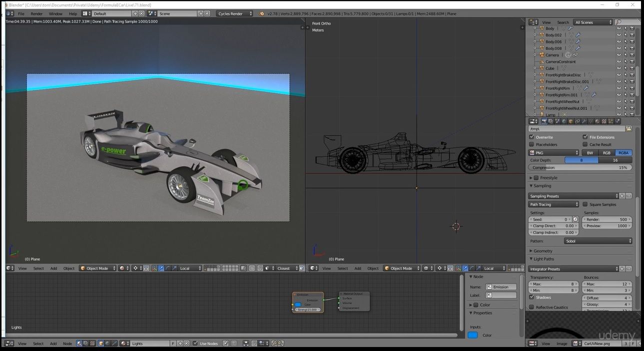The height and width of the screenshot is (351, 644).
Task: Select translate manipulator arrow icon in left viewport
Action: 161,268
